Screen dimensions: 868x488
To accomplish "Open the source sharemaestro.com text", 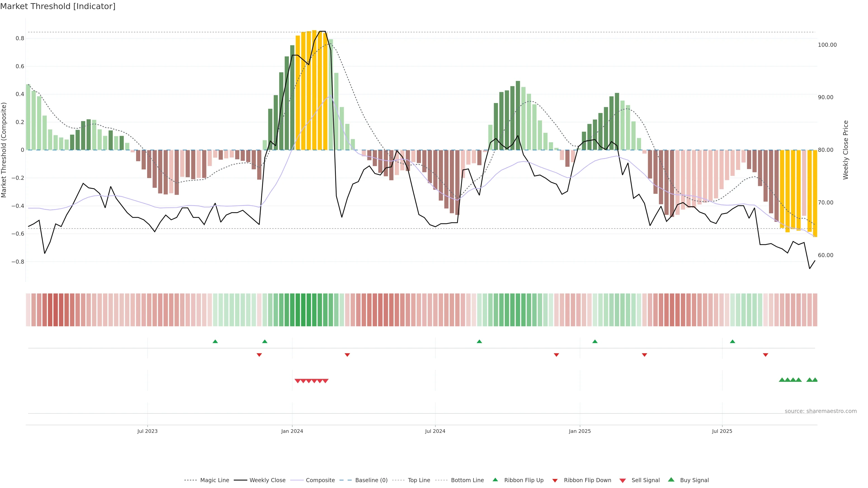I will click(x=821, y=411).
